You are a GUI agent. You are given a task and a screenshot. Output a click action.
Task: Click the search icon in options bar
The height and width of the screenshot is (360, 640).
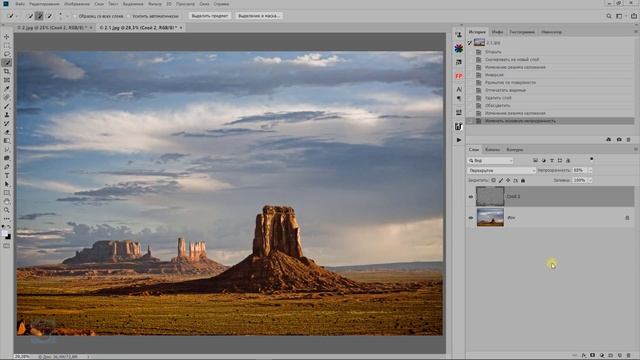click(609, 16)
